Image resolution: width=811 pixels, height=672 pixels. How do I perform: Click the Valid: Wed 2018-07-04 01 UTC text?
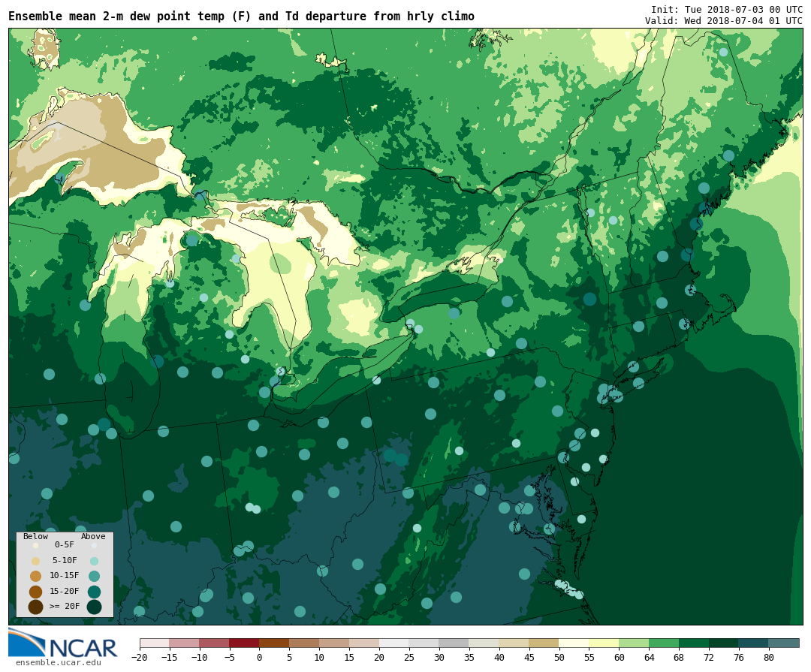click(724, 21)
